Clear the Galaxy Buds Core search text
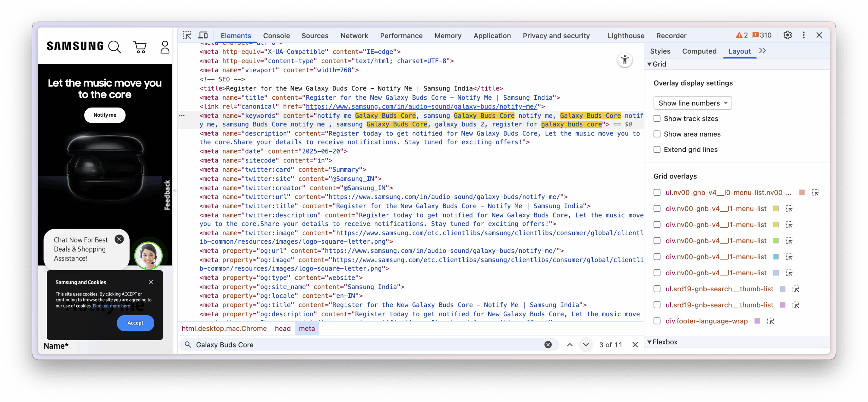The image size is (868, 402). (x=548, y=345)
